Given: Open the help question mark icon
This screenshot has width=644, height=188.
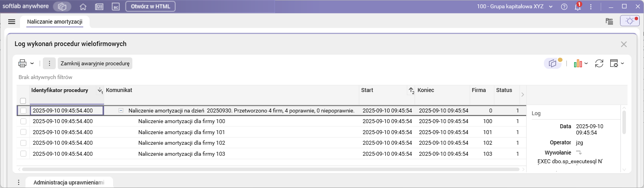Looking at the screenshot, I should (564, 7).
